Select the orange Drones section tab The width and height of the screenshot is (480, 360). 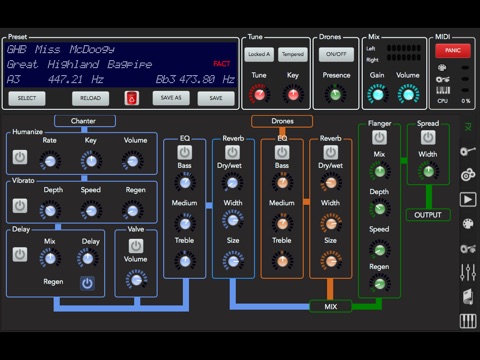(x=282, y=121)
